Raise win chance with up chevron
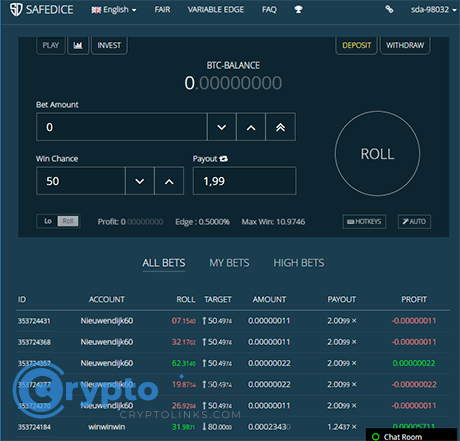Screen dimensions: 460x441 point(169,181)
